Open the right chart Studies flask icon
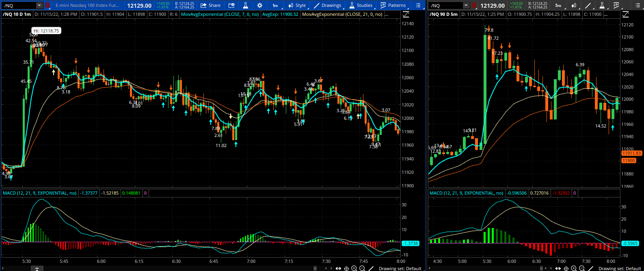Screen dimensions: 644x271 (x=602, y=5)
